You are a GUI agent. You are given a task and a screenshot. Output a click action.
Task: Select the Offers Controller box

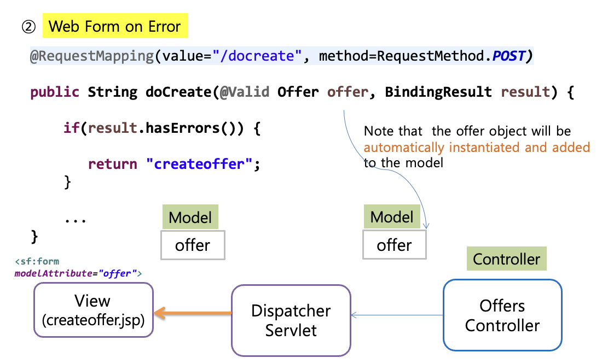pos(502,315)
